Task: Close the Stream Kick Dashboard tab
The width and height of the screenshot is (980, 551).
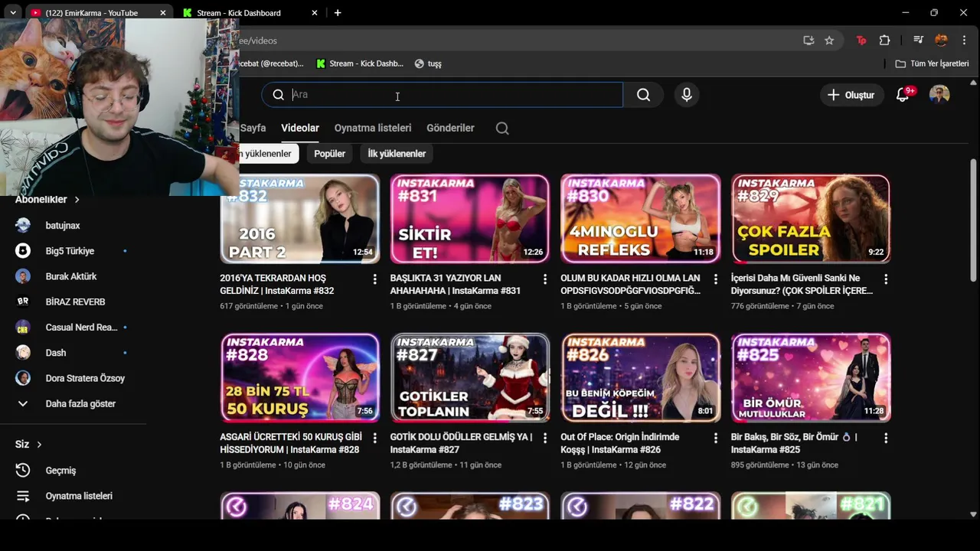Action: (x=315, y=13)
